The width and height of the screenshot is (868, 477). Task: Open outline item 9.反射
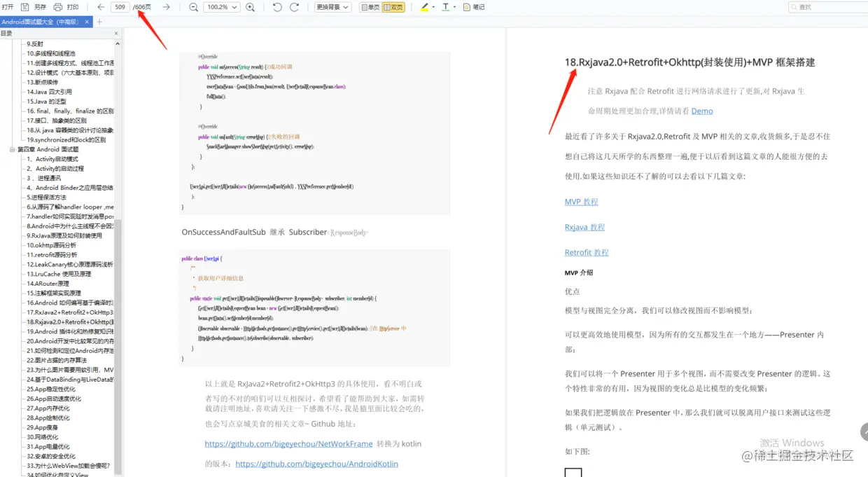35,43
